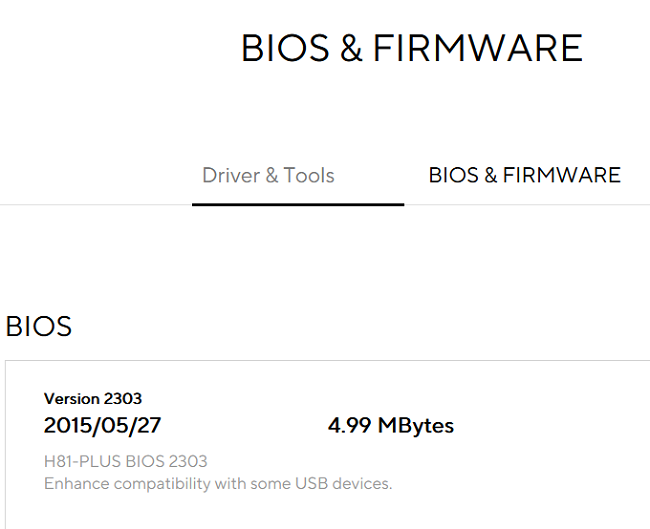Viewport: 650px width, 529px height.
Task: Open the BIOS & FIRMWARE tab
Action: [524, 176]
